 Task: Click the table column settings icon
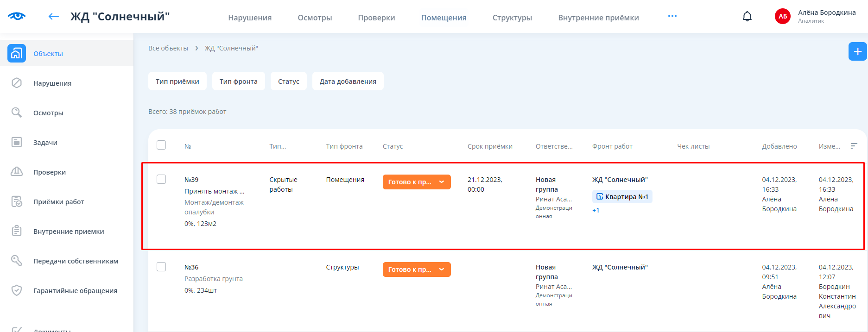(854, 146)
